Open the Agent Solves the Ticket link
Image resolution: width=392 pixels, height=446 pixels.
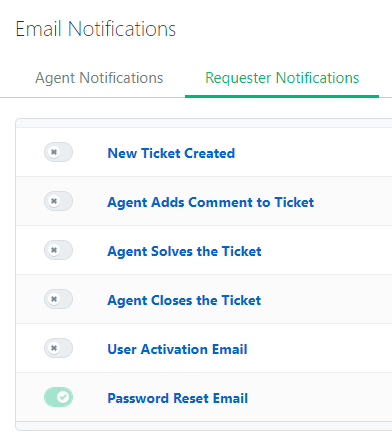[x=184, y=251]
